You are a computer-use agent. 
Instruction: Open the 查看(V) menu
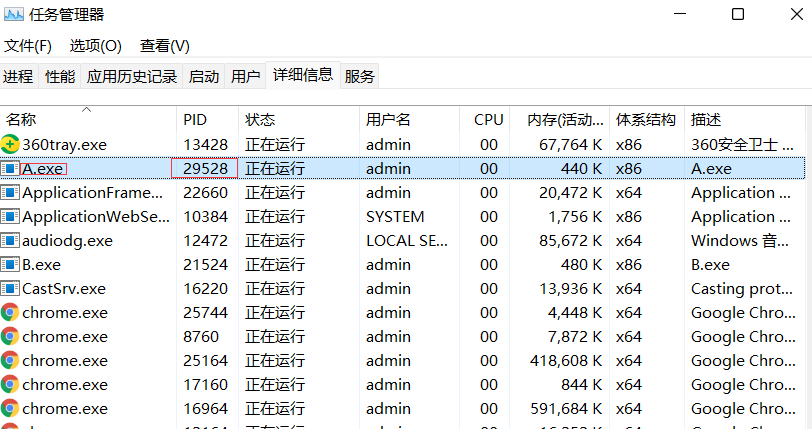(x=164, y=46)
